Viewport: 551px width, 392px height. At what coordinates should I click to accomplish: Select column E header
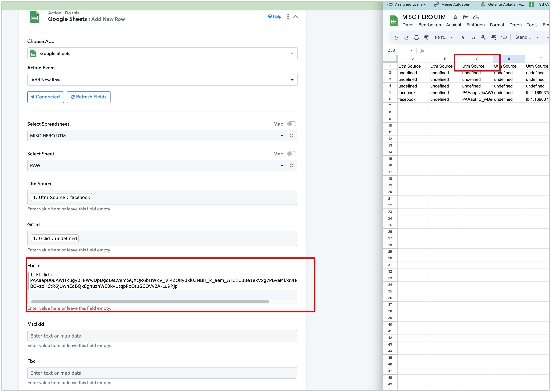click(537, 59)
